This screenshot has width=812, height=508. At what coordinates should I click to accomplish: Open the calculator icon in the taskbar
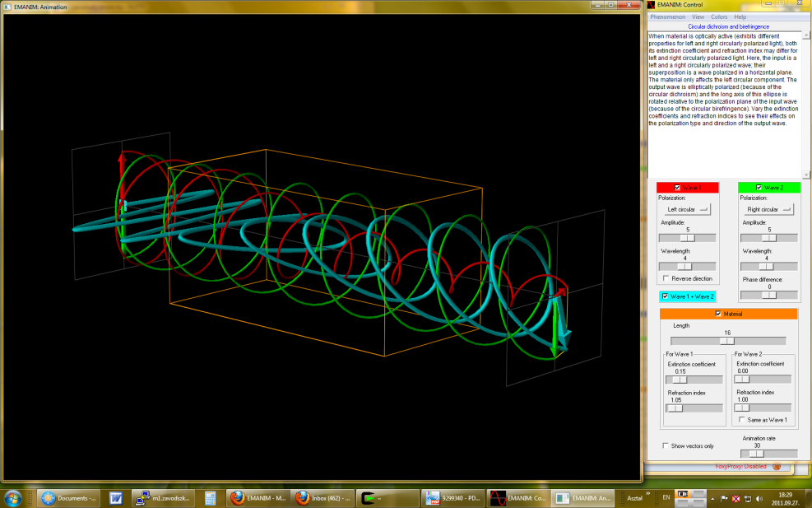point(211,498)
